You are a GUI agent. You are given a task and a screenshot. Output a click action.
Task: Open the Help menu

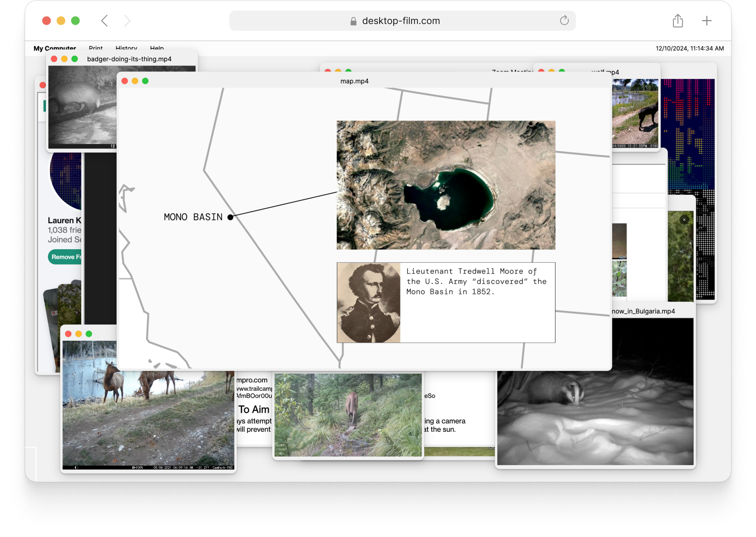pyautogui.click(x=157, y=48)
